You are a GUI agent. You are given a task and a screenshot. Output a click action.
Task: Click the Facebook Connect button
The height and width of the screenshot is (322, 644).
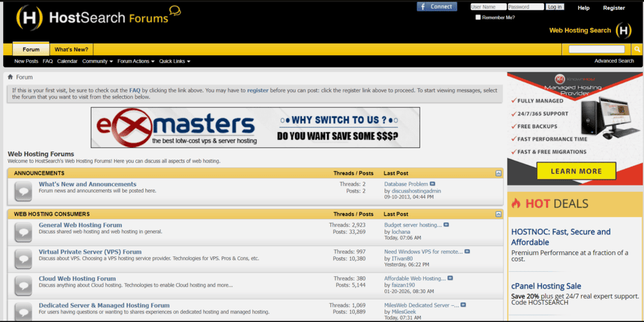click(437, 6)
